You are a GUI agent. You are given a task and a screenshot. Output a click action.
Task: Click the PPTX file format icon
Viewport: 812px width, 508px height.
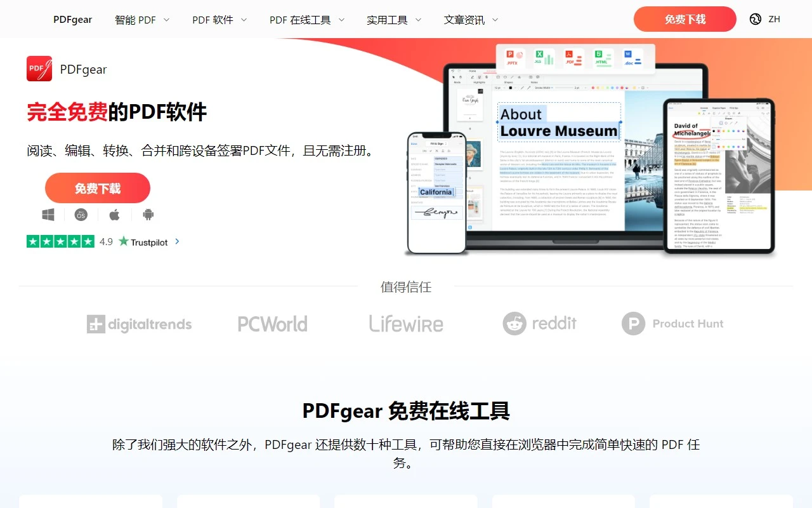pyautogui.click(x=514, y=58)
